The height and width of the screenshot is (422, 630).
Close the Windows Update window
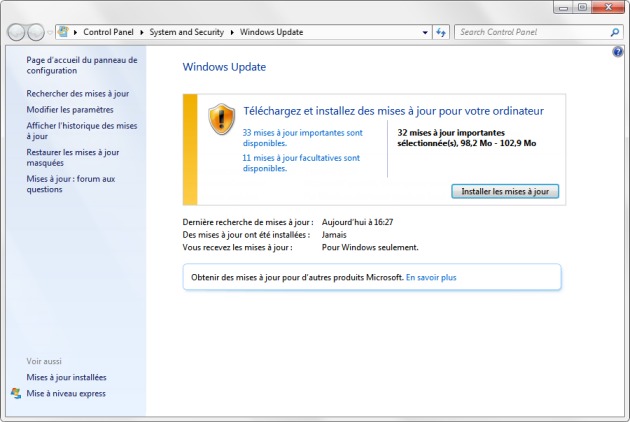608,7
